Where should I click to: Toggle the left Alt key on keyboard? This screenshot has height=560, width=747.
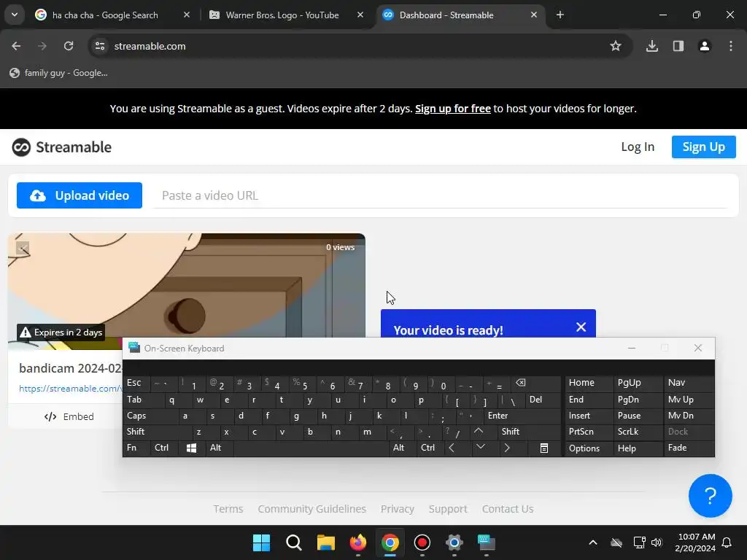coord(219,448)
